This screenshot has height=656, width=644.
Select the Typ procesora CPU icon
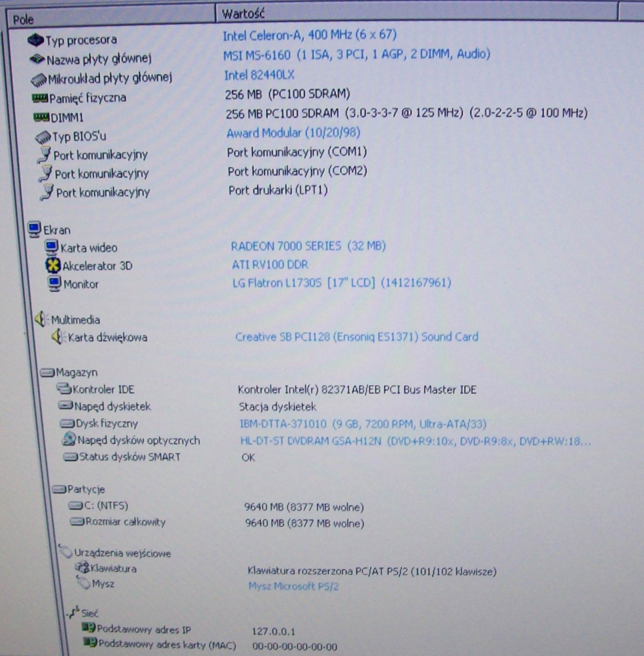click(x=35, y=40)
